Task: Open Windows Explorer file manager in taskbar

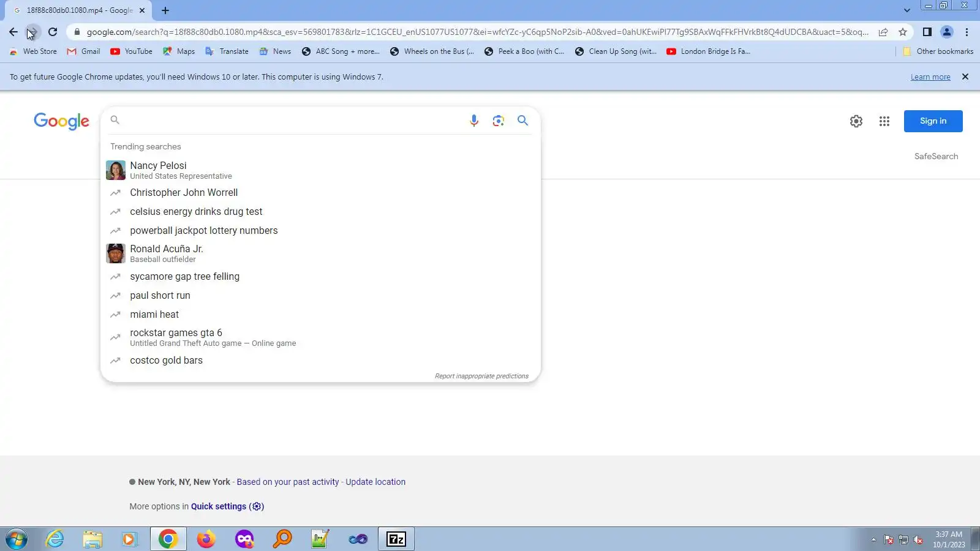Action: click(92, 539)
